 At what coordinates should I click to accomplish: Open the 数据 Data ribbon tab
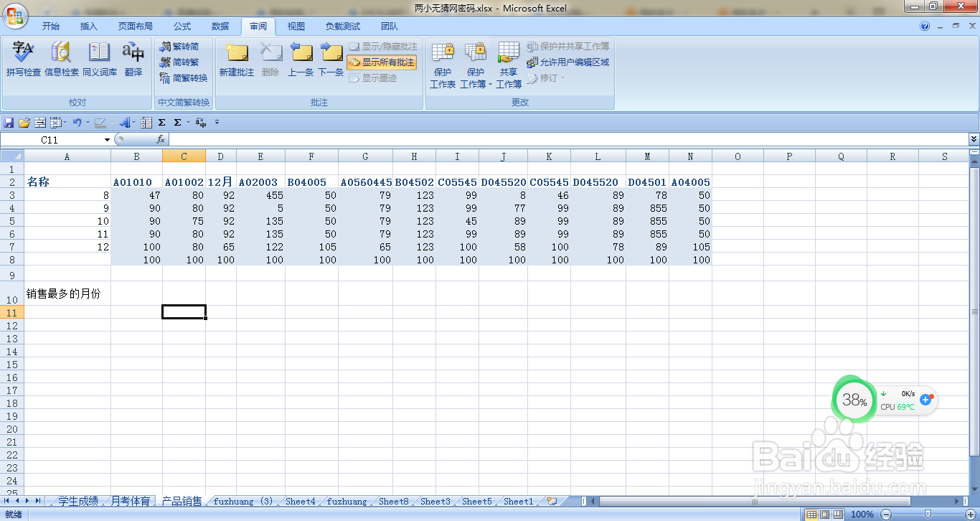click(220, 27)
